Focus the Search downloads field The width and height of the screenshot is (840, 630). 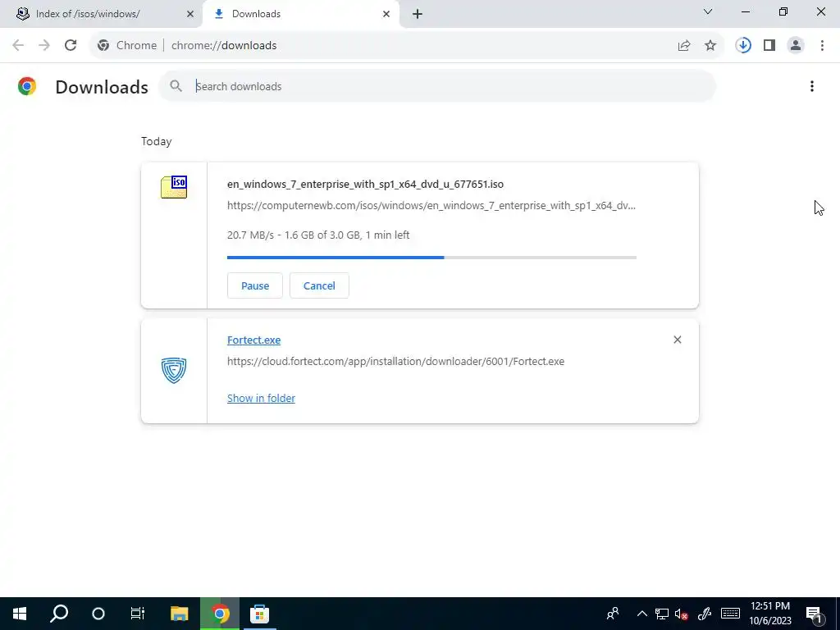(436, 86)
